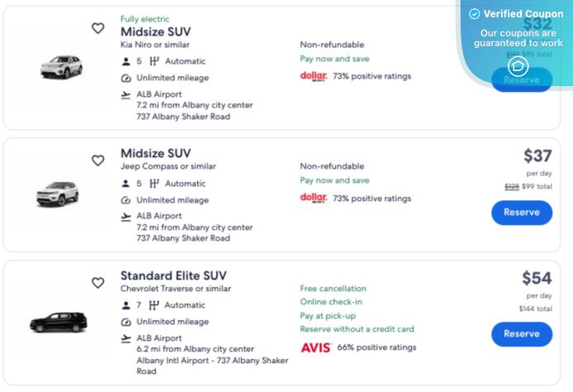Click the Dollar logo in Jeep Compass listing
The image size is (573, 392).
pyautogui.click(x=313, y=198)
